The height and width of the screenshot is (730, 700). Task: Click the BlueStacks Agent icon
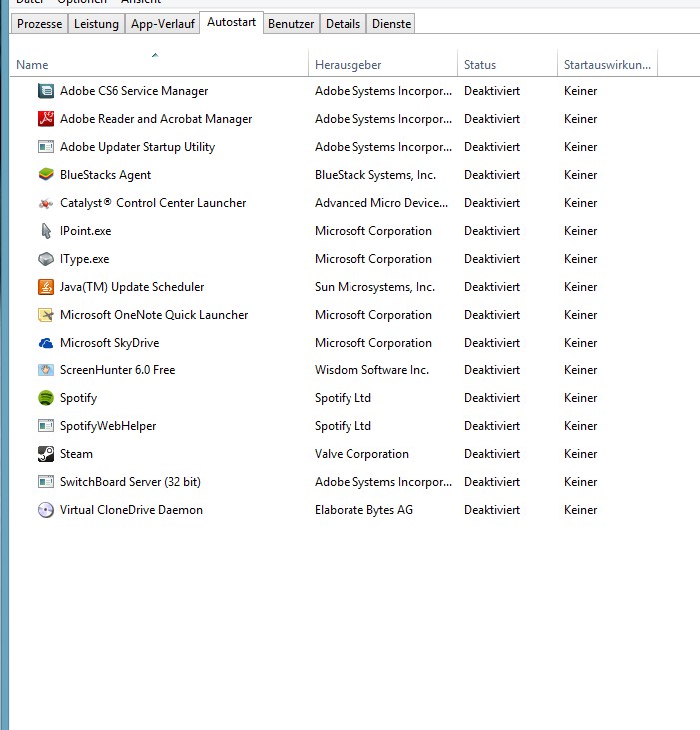tap(46, 175)
